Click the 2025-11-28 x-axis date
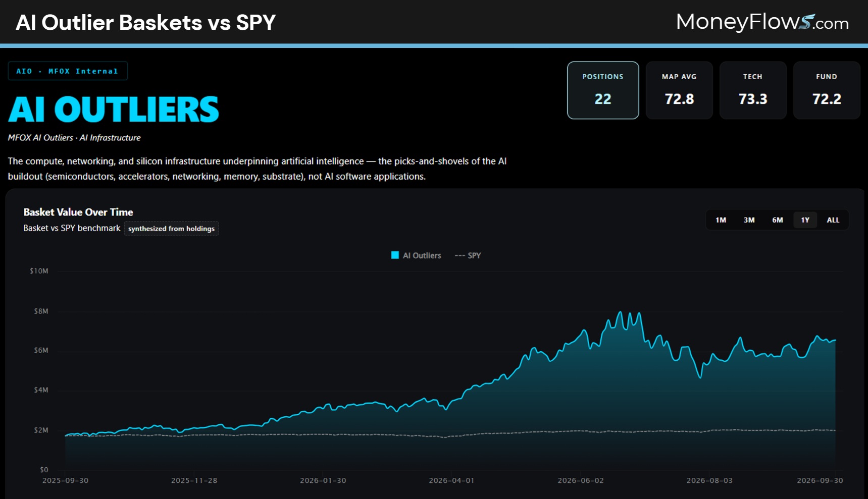 pos(194,480)
